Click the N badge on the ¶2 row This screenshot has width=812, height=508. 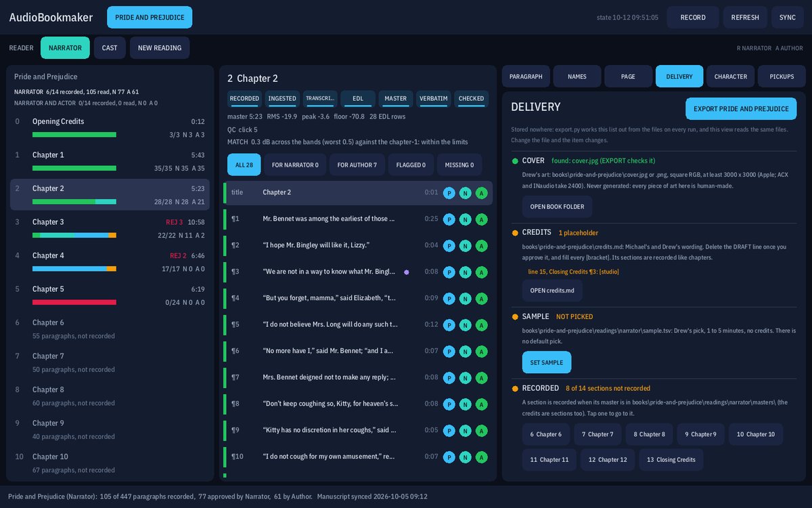pyautogui.click(x=466, y=245)
